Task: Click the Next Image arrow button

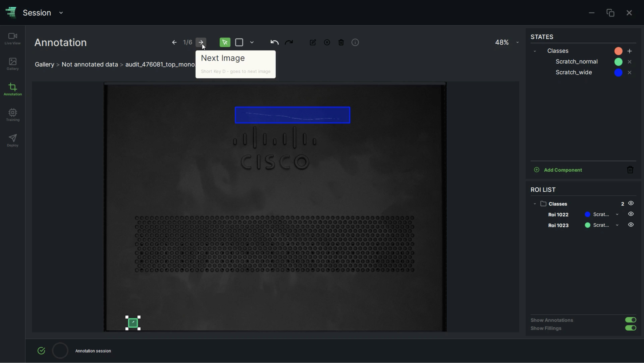Action: (201, 43)
